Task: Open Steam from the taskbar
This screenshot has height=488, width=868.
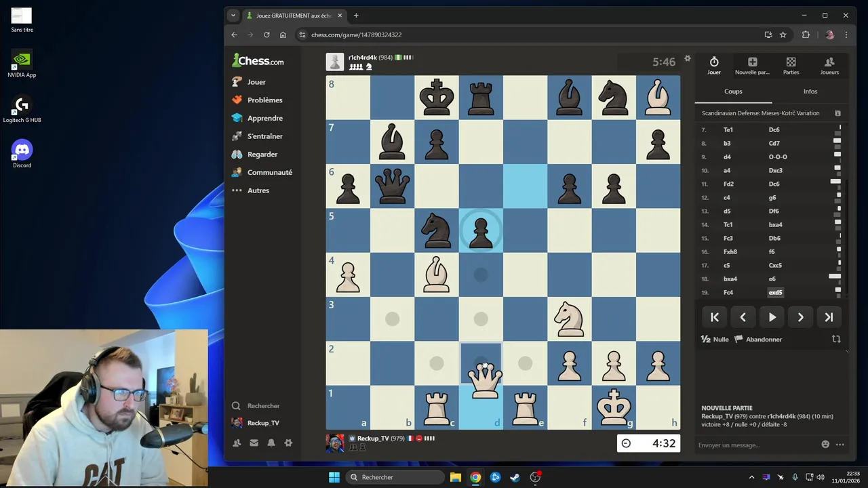Action: (x=515, y=477)
